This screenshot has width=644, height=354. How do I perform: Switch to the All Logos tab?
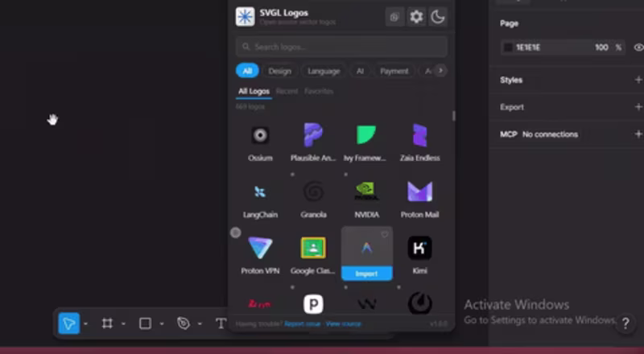click(x=254, y=92)
